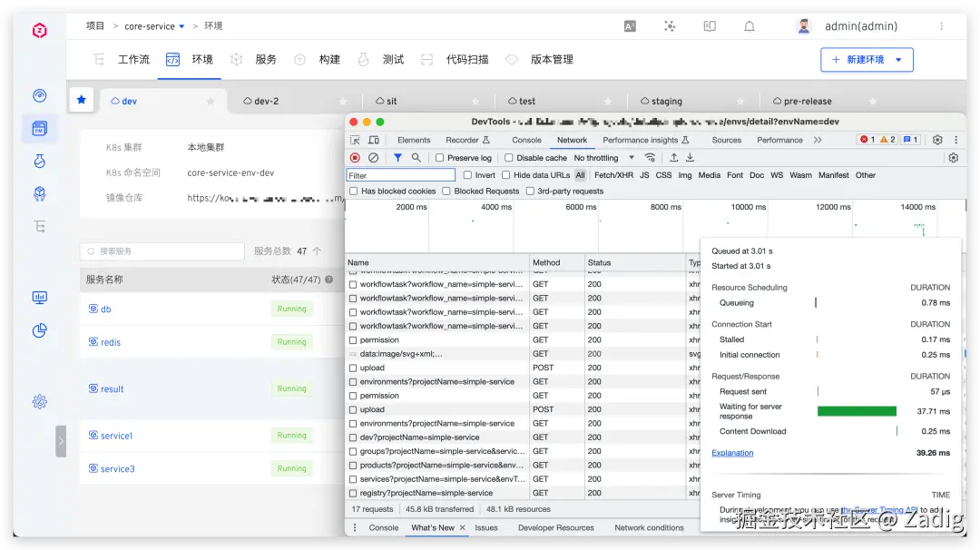Open Network panel settings gear icon
Screen dimensions: 980x550
[x=953, y=158]
